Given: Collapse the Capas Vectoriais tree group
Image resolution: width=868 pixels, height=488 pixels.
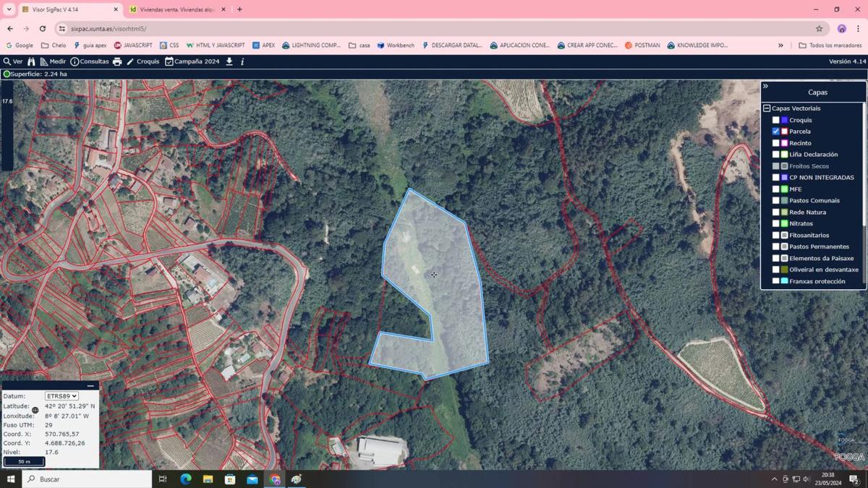Looking at the screenshot, I should click(767, 108).
